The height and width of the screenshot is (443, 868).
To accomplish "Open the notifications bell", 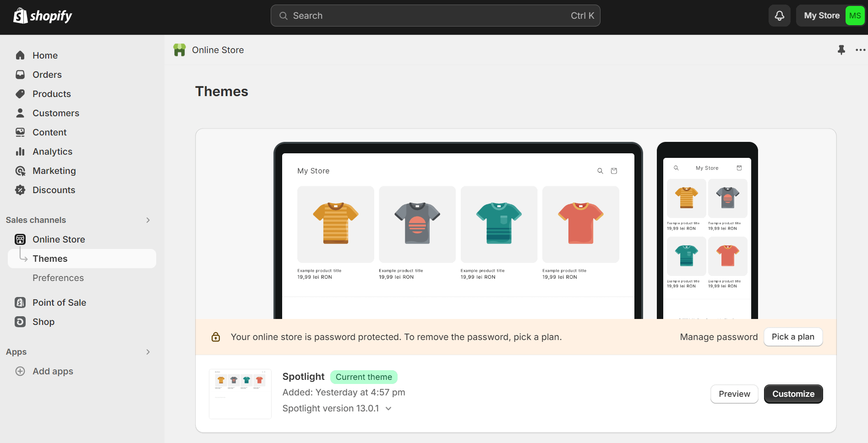I will click(779, 15).
